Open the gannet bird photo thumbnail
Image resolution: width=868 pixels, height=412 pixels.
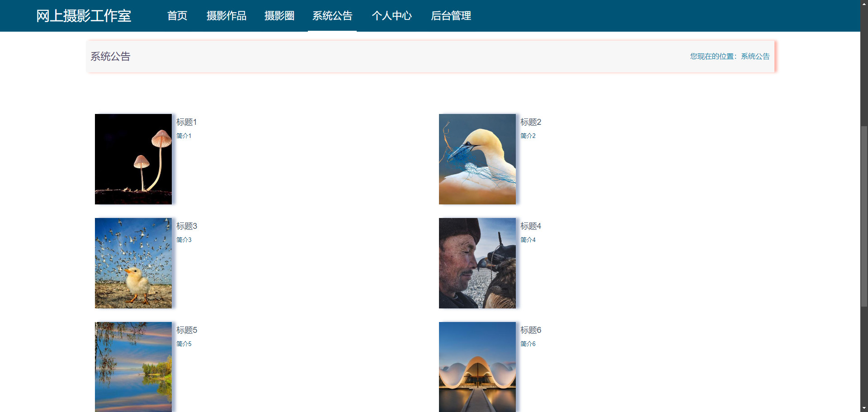[x=477, y=159]
